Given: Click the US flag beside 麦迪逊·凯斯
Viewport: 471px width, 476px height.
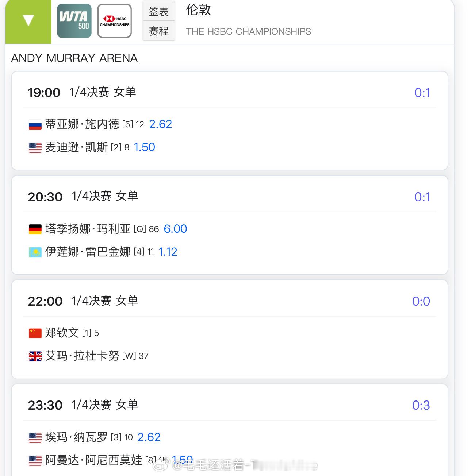Looking at the screenshot, I should coord(35,148).
